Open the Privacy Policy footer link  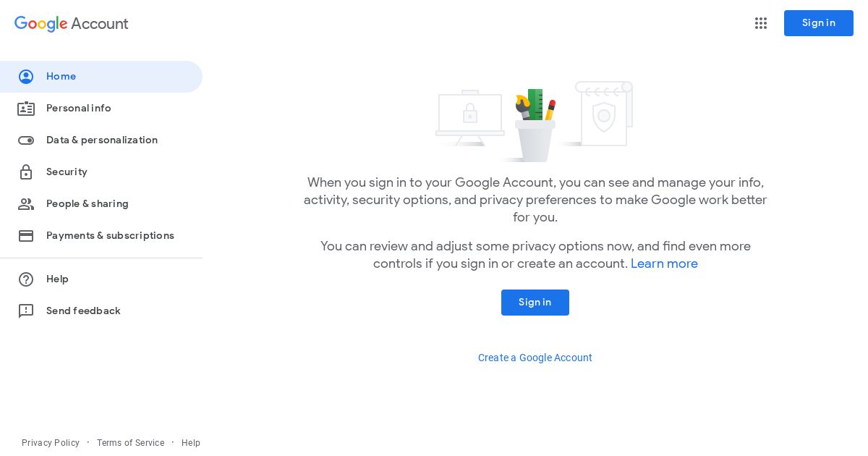[51, 443]
